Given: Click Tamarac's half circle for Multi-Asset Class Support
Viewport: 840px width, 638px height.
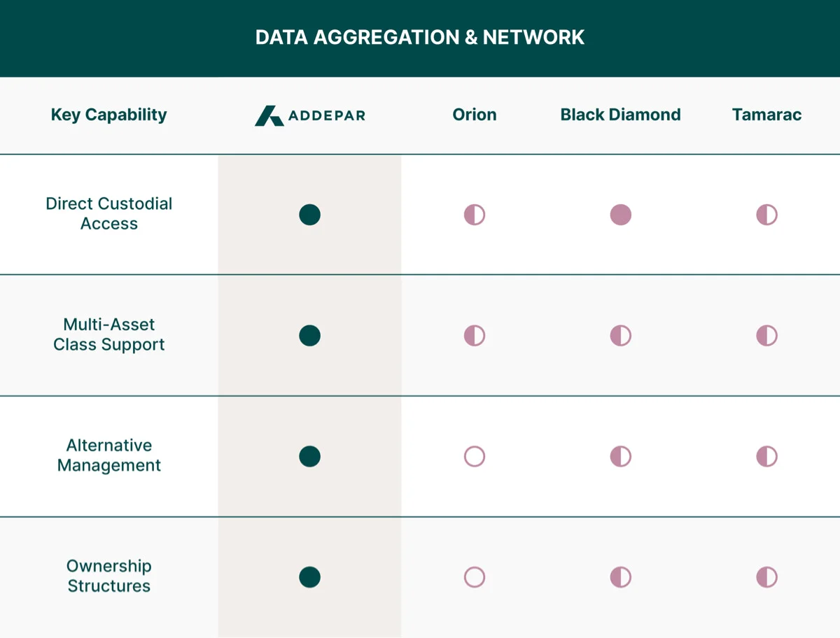Looking at the screenshot, I should tap(767, 336).
